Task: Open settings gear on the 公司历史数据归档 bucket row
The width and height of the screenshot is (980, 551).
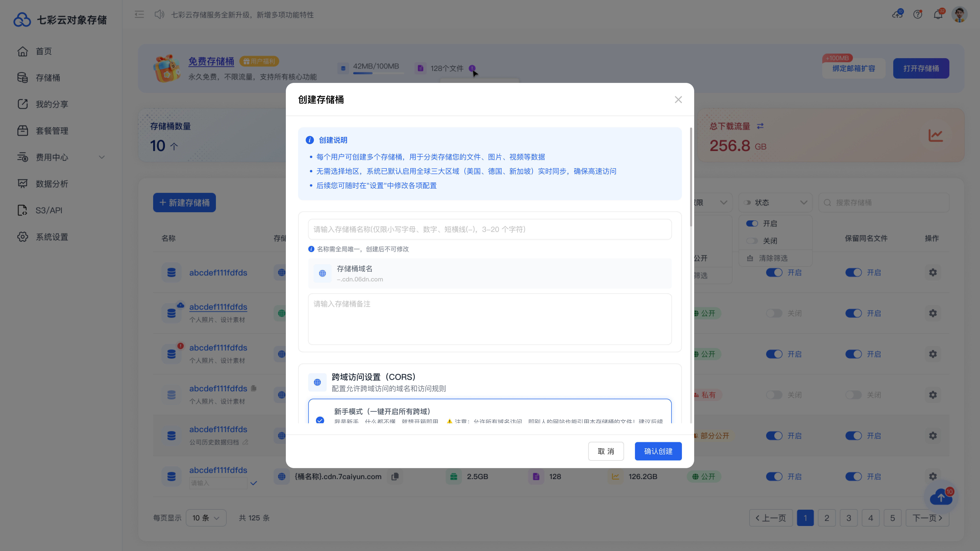Action: pos(933,435)
